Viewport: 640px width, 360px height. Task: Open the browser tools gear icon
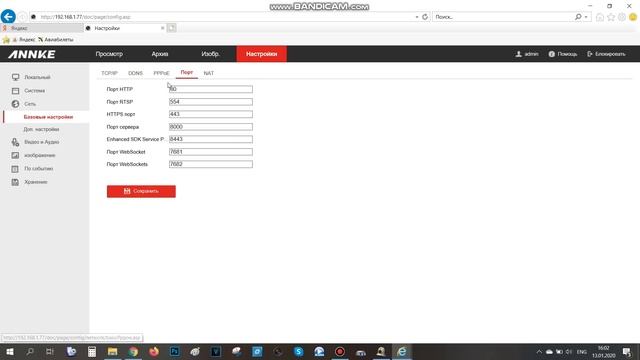pyautogui.click(x=622, y=17)
